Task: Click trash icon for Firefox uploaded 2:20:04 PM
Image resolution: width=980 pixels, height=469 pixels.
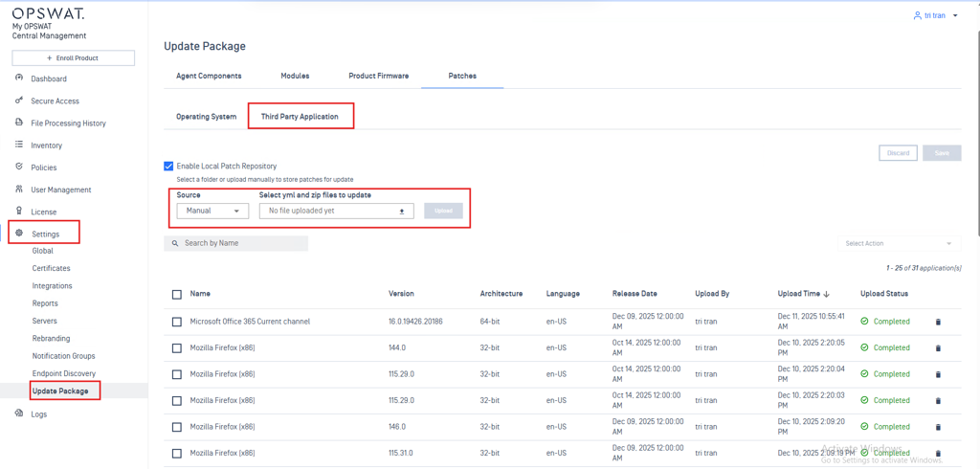Action: [x=938, y=374]
